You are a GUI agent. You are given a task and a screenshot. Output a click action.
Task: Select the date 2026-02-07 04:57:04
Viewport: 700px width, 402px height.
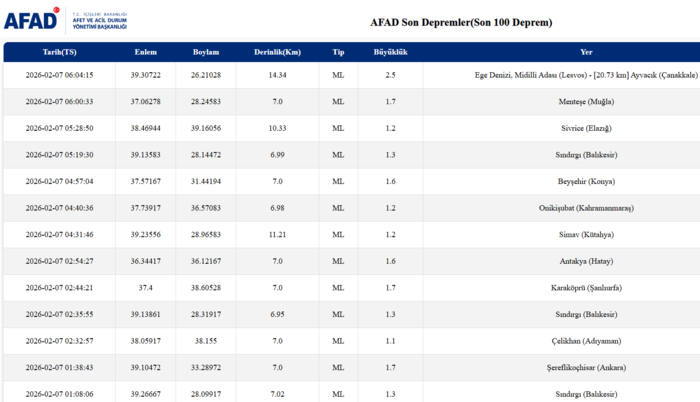59,181
